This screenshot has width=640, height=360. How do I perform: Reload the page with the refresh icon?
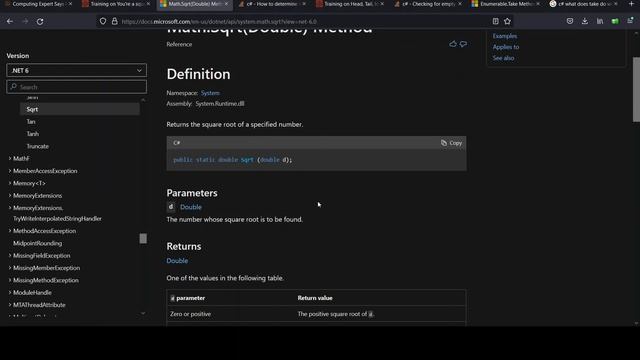click(40, 21)
